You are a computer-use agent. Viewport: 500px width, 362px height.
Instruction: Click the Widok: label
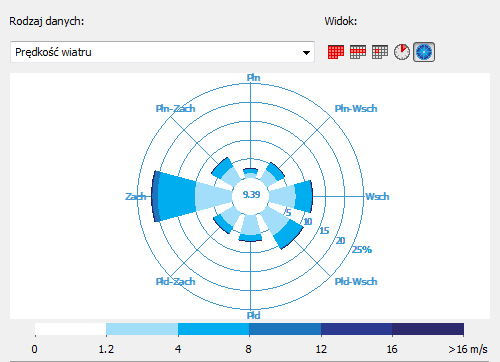click(341, 21)
